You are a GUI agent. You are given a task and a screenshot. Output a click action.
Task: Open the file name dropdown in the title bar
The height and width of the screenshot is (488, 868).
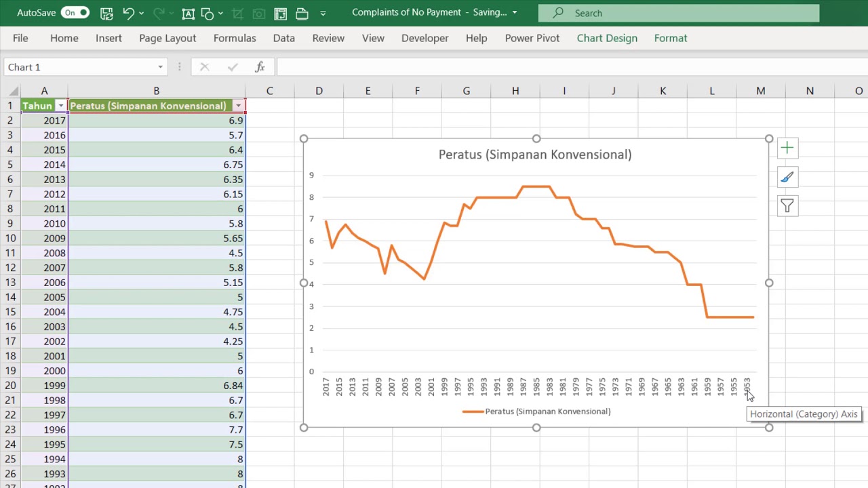(515, 12)
